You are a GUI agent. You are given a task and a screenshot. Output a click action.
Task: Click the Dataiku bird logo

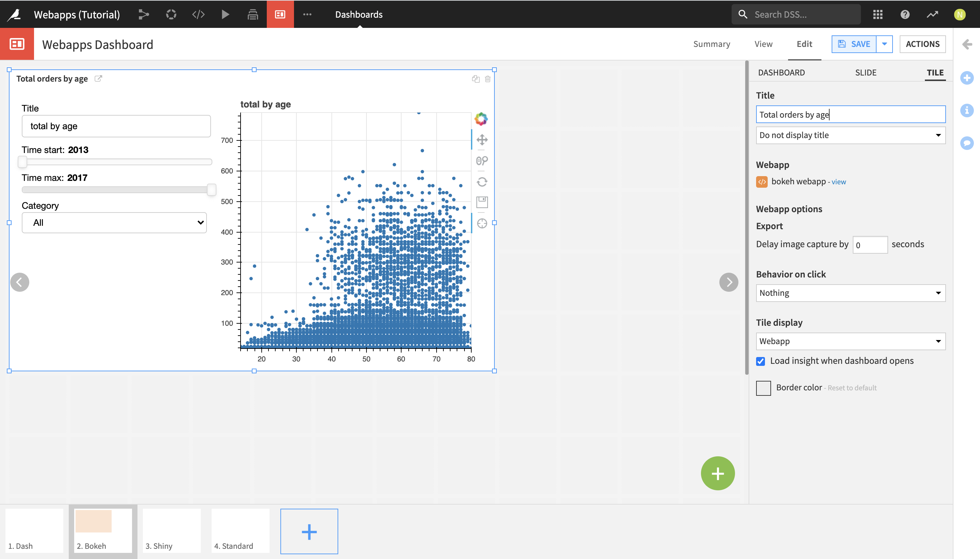[x=14, y=15]
